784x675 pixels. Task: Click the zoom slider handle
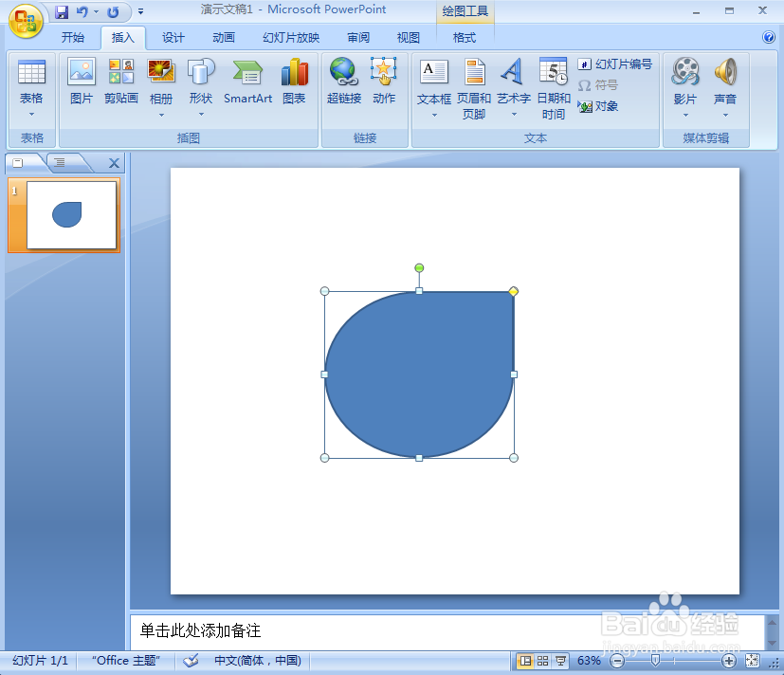click(655, 661)
